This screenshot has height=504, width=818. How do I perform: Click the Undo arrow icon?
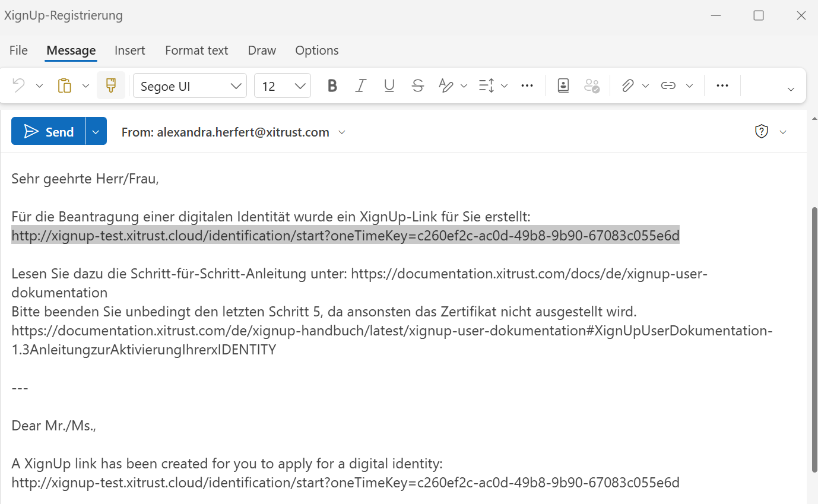(18, 86)
